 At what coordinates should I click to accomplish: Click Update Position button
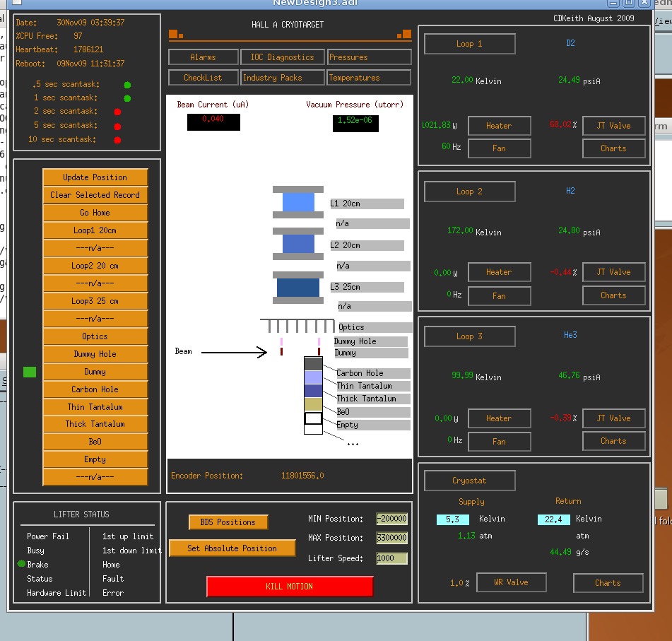[x=95, y=177]
